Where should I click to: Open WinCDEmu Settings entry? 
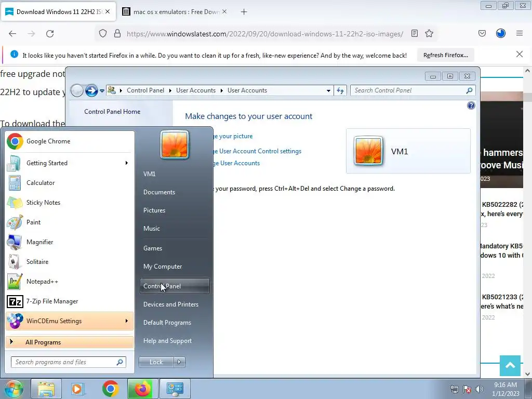click(x=70, y=321)
